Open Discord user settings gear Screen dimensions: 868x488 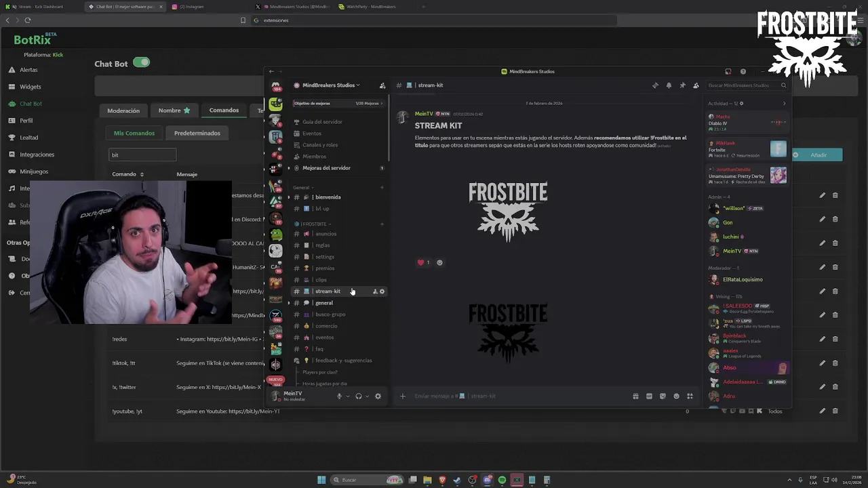tap(378, 396)
